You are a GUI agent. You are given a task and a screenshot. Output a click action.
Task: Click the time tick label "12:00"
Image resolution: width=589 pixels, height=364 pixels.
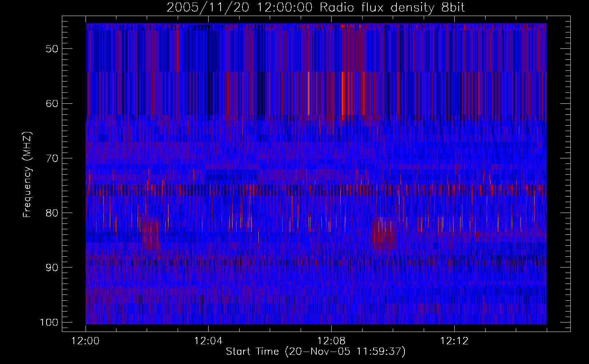(86, 341)
